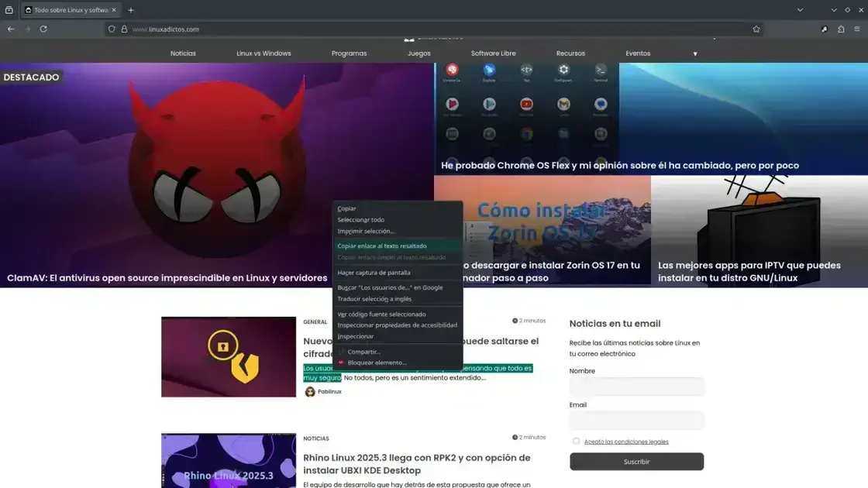Reload the page using the refresh icon
The image size is (868, 488).
click(x=43, y=29)
